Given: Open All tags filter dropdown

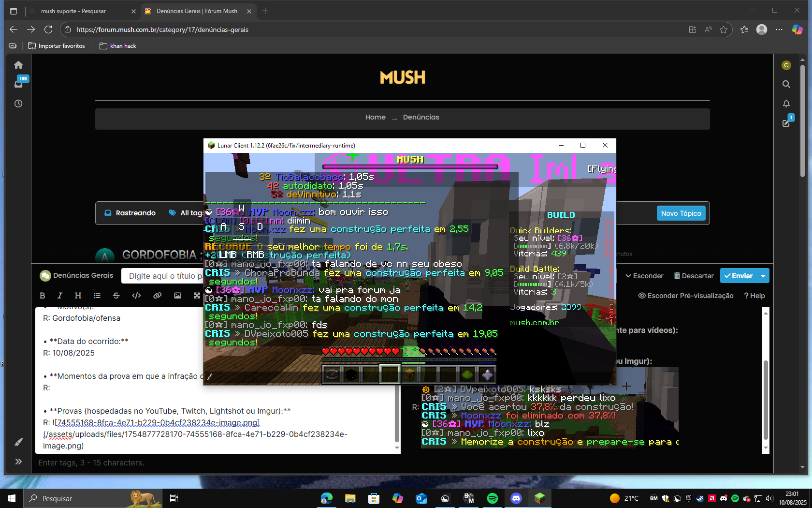Looking at the screenshot, I should (x=186, y=213).
